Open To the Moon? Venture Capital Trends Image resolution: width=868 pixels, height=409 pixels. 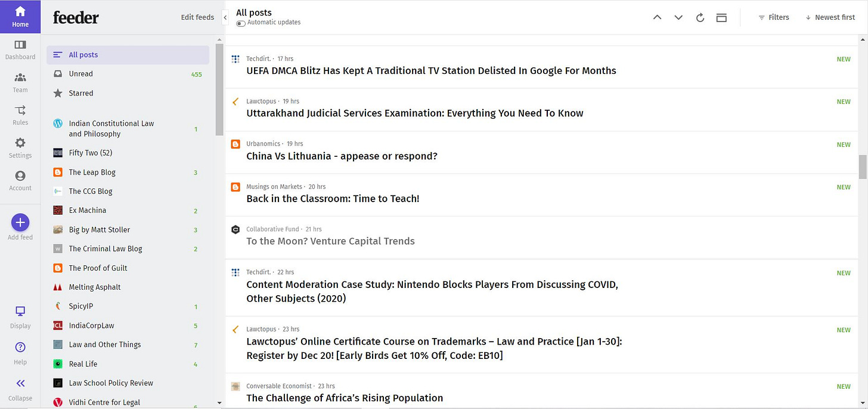(x=330, y=241)
